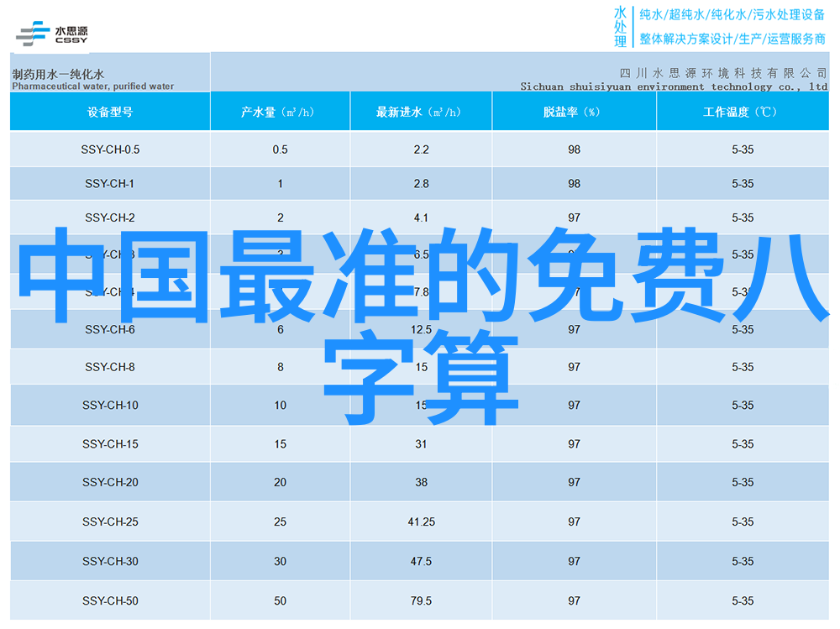The image size is (840, 629).
Task: Select the SSY-CH-1 model cell
Action: coord(109,184)
